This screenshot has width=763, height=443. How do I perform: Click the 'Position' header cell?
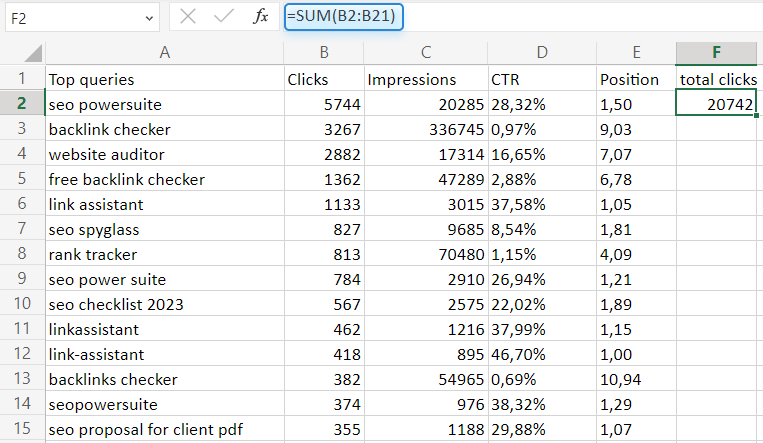(x=636, y=79)
